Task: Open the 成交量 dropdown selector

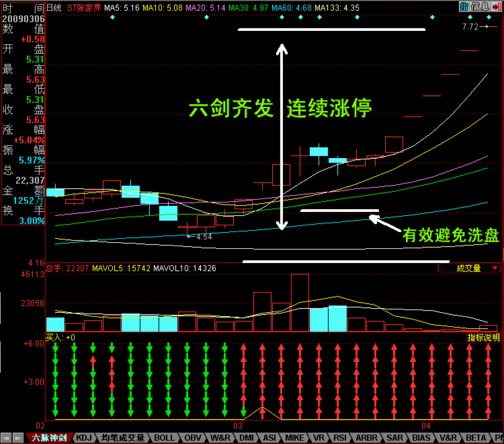Action: [469, 269]
